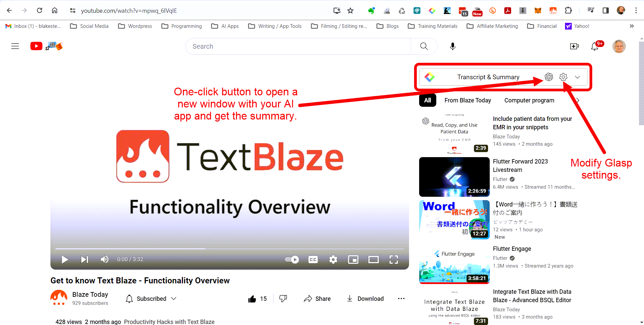Open ChatGPT via Glasp OpenAI icon
This screenshot has width=644, height=325.
[x=549, y=77]
